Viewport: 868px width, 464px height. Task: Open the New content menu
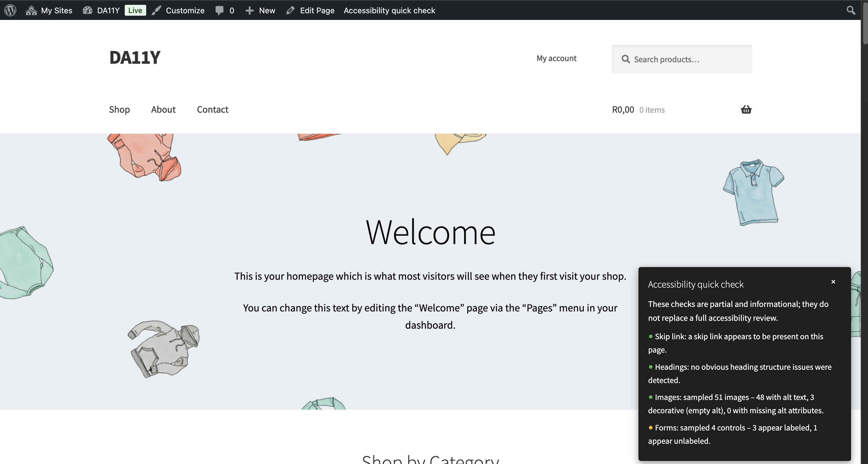pos(260,10)
